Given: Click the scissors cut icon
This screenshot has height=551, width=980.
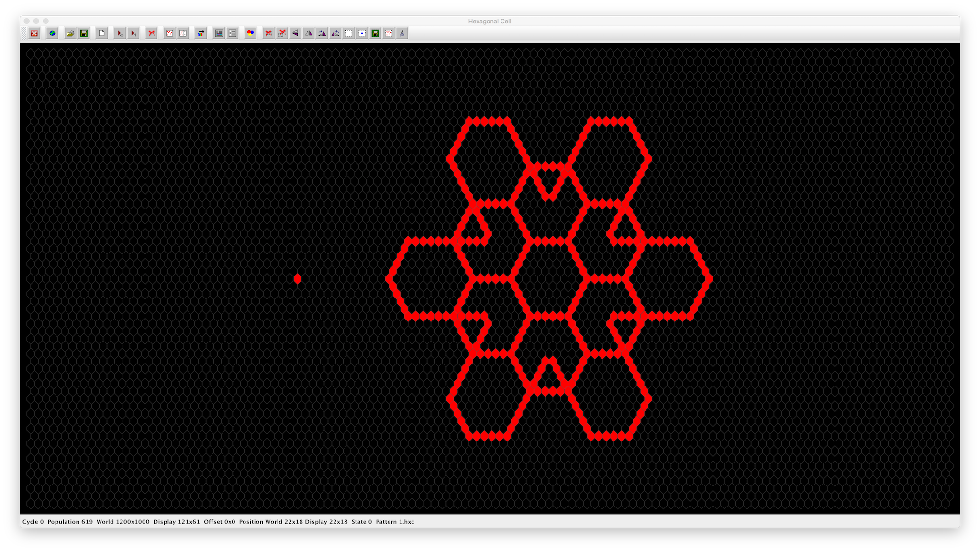Looking at the screenshot, I should click(402, 33).
